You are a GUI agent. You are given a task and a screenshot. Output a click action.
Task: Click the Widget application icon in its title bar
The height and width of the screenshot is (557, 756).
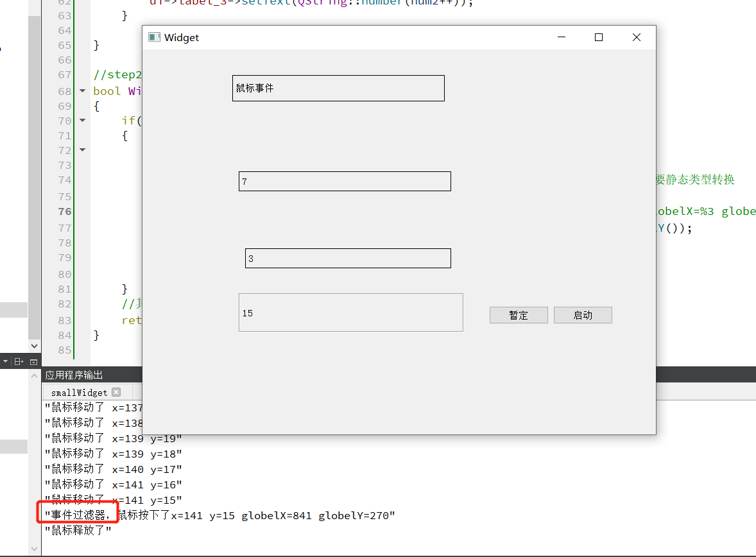[x=153, y=37]
